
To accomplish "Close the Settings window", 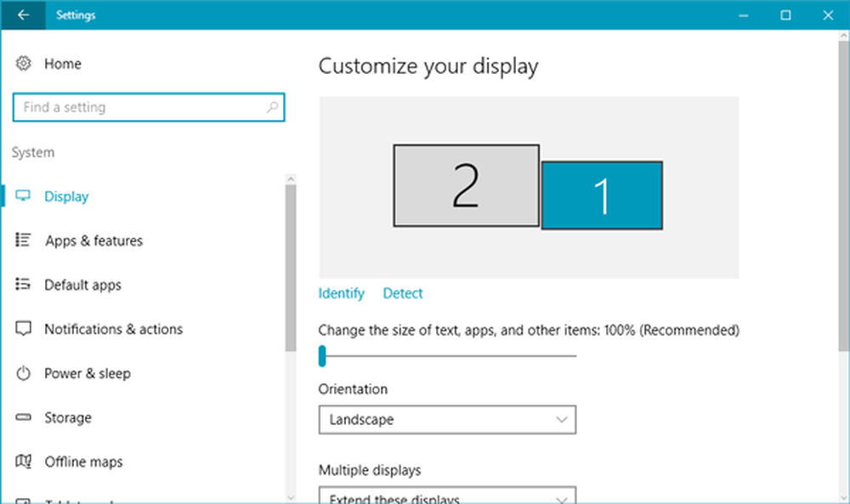I will click(828, 15).
